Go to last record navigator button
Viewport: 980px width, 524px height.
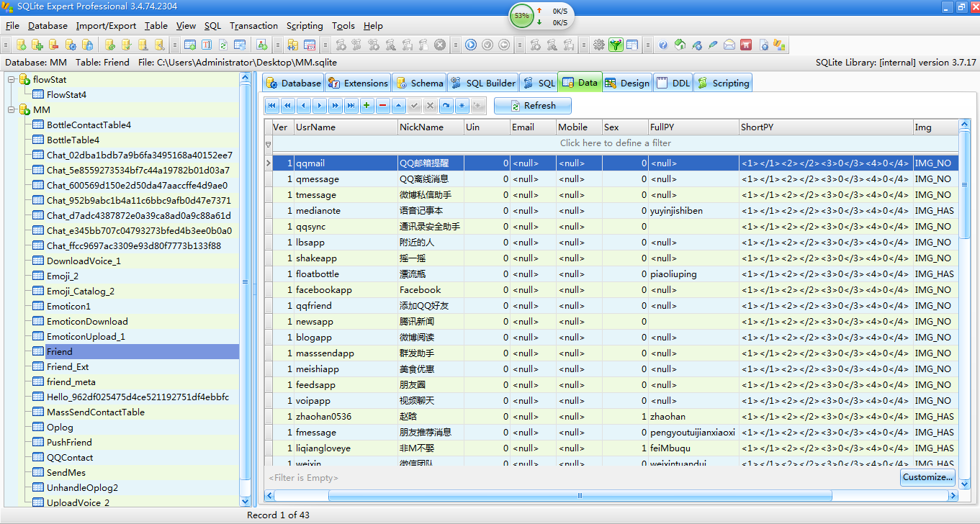351,106
